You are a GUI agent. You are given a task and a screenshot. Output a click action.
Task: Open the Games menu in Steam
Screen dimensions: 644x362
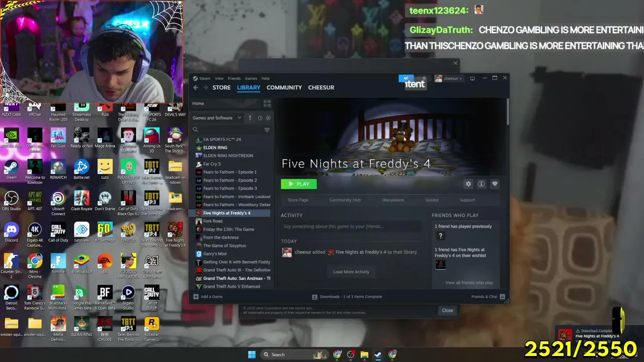click(251, 78)
